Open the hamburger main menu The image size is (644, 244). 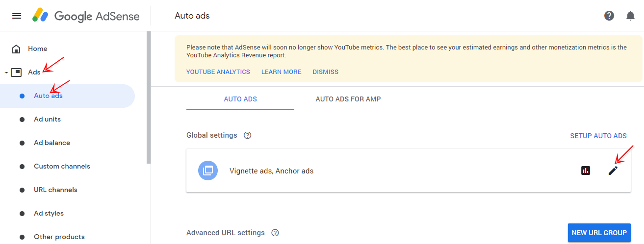tap(17, 16)
